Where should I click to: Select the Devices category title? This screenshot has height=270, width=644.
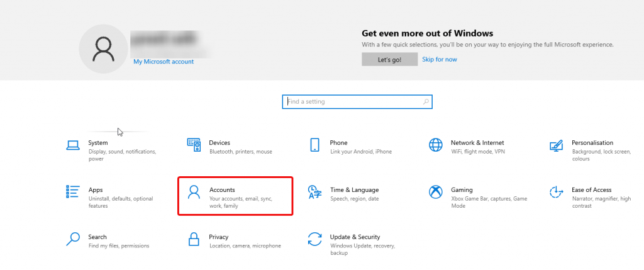[219, 143]
